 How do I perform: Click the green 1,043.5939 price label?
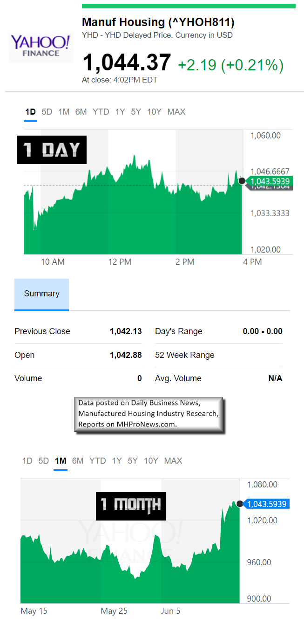[x=269, y=182]
